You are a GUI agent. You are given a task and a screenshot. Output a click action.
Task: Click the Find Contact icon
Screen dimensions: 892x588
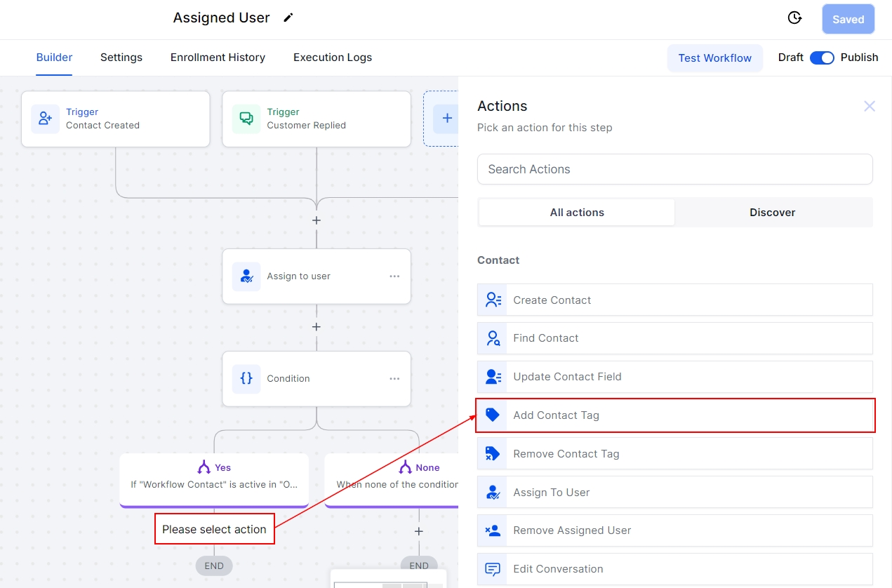click(x=493, y=338)
